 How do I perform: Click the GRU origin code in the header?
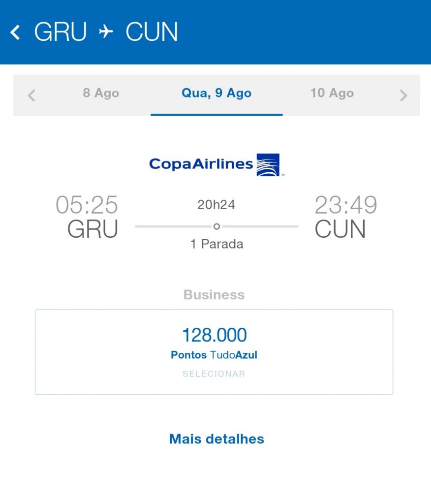pyautogui.click(x=61, y=32)
